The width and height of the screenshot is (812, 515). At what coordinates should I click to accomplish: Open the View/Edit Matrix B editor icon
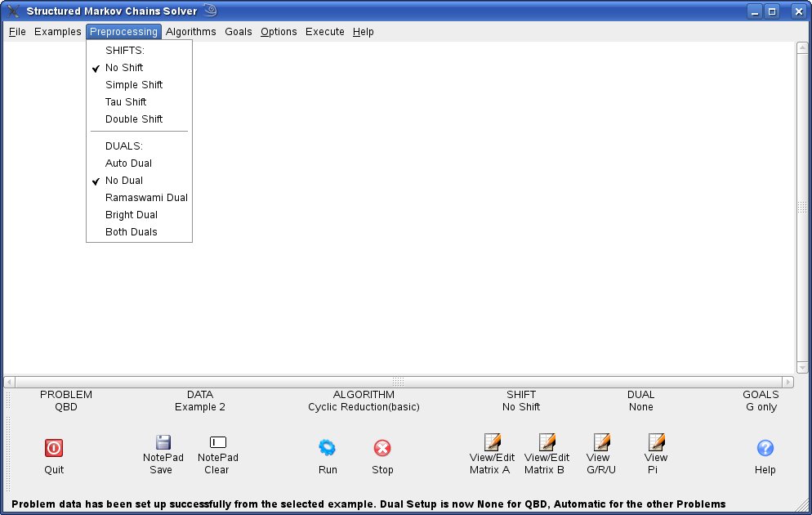click(x=547, y=442)
